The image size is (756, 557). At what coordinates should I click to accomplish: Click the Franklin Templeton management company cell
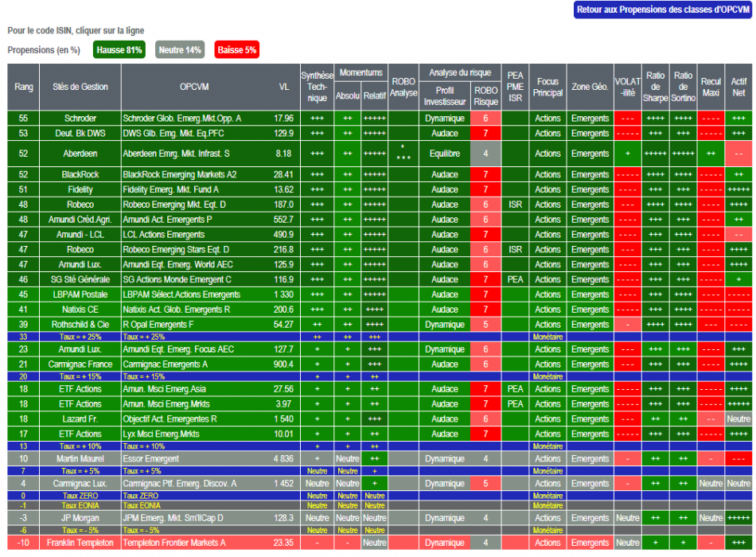[80, 543]
